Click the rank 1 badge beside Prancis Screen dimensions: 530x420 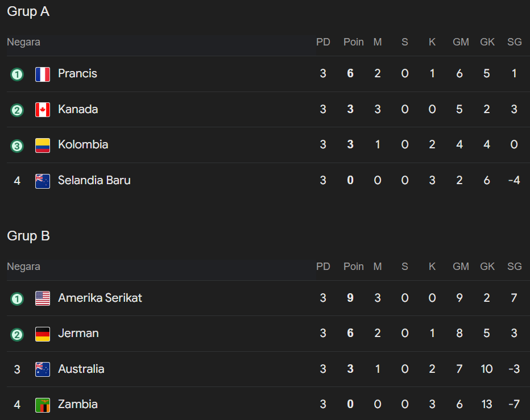(17, 74)
